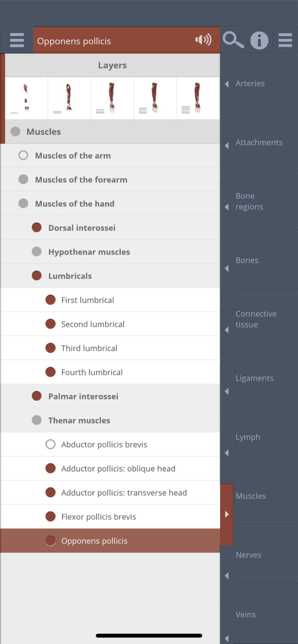298x644 pixels.
Task: Expand the Bones side panel arrow
Action: pos(227,269)
